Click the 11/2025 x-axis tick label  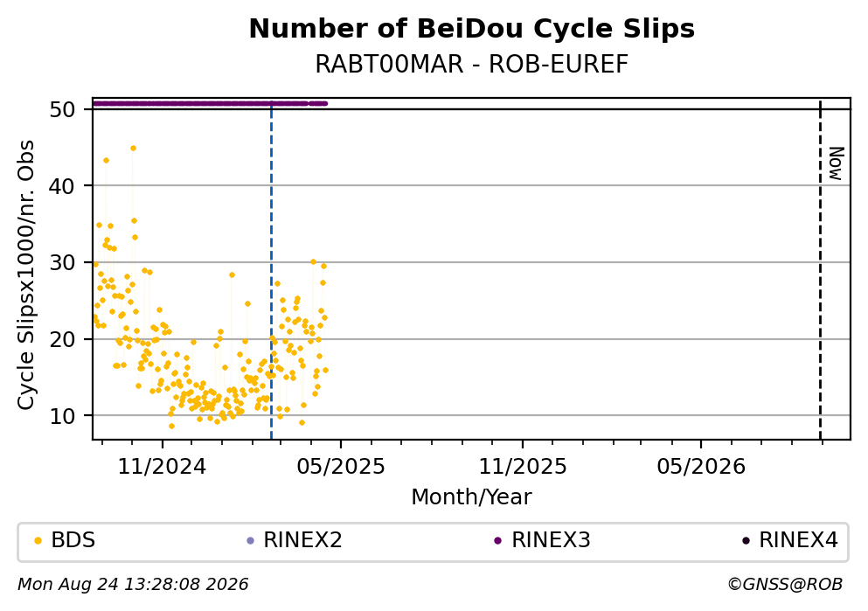(x=523, y=467)
